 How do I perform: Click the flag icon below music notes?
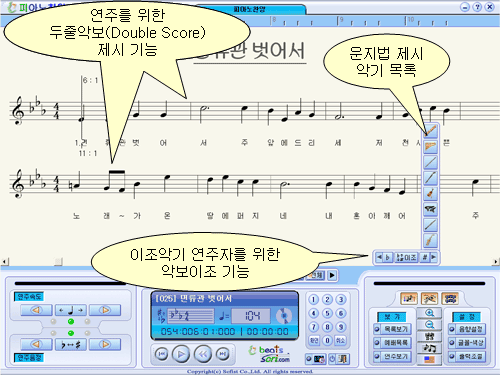(430, 359)
